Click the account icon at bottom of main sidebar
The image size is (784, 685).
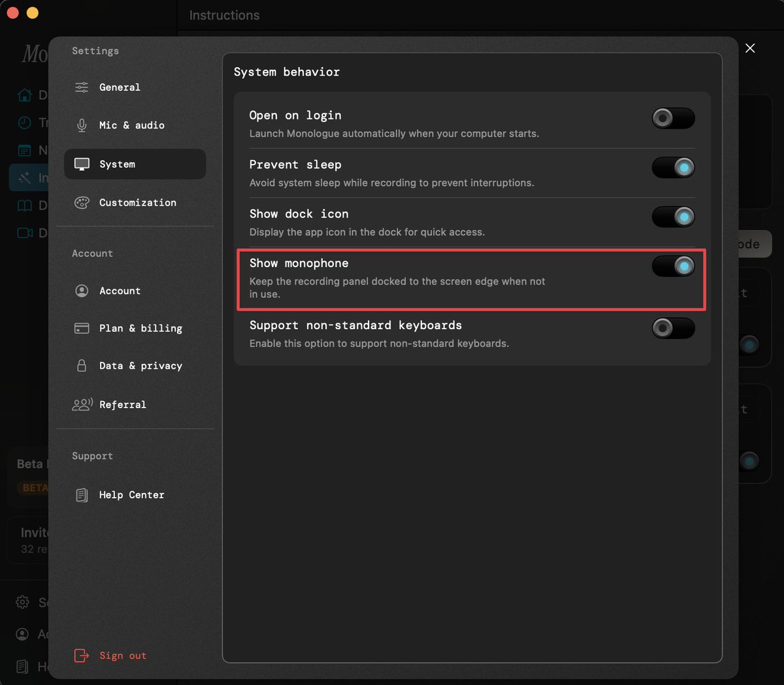[x=22, y=634]
